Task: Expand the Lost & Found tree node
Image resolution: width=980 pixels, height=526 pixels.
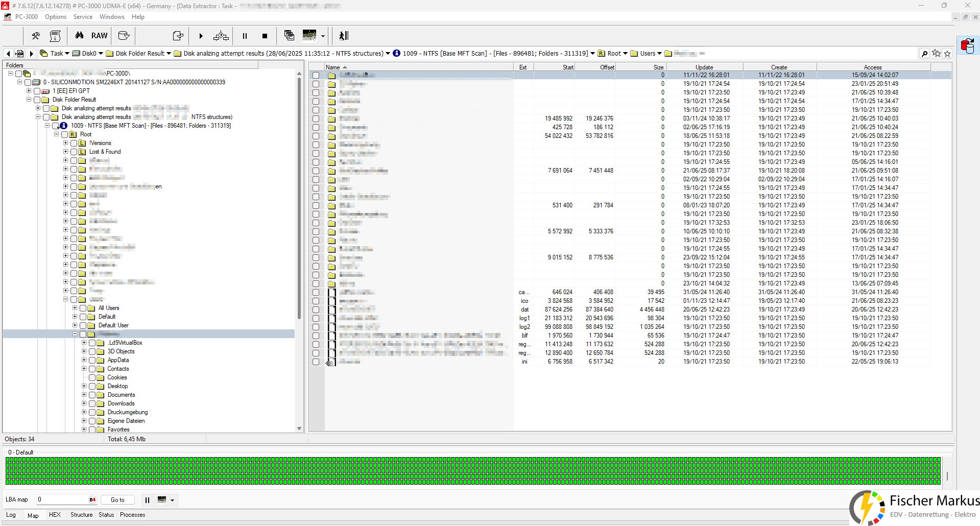Action: (65, 151)
